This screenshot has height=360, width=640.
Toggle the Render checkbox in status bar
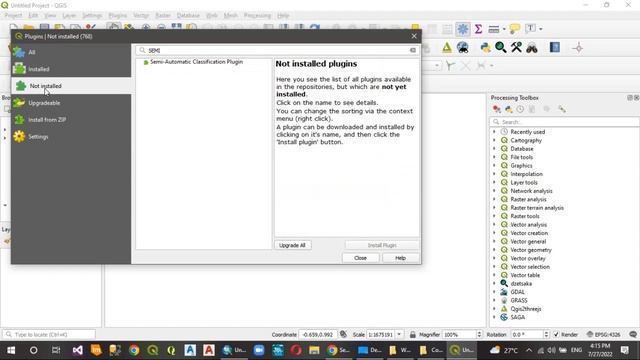(556, 334)
